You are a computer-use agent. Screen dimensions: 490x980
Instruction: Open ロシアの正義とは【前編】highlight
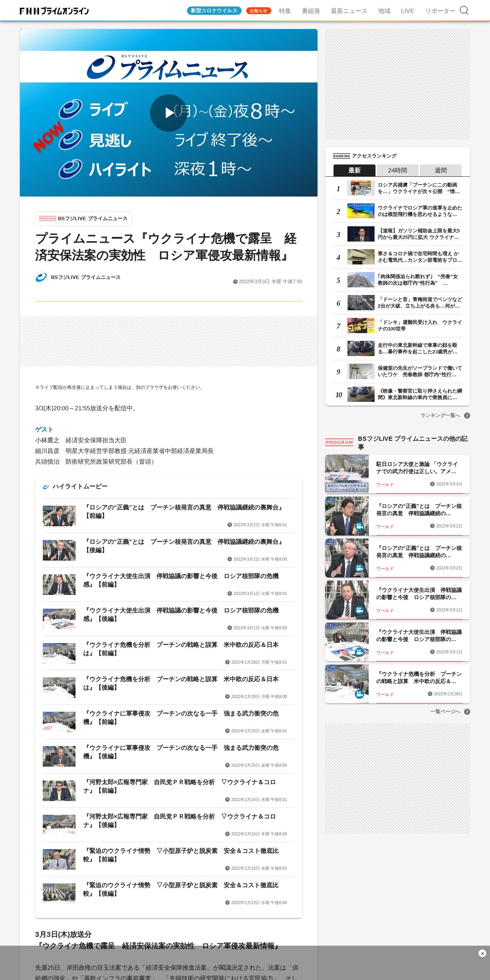(168, 516)
